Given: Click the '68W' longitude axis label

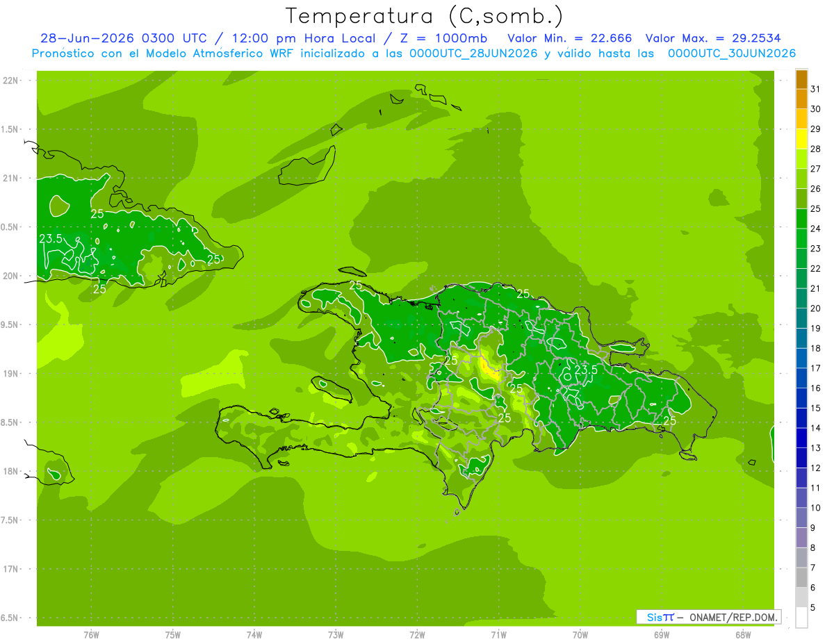Looking at the screenshot, I should click(743, 634).
